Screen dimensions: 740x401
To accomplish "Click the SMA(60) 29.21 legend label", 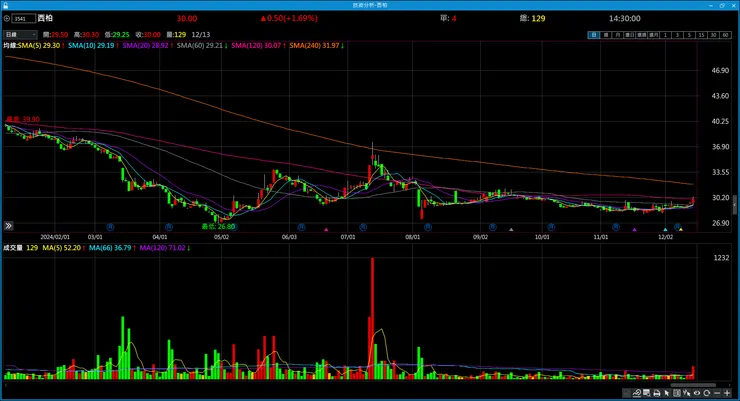I will [x=200, y=45].
